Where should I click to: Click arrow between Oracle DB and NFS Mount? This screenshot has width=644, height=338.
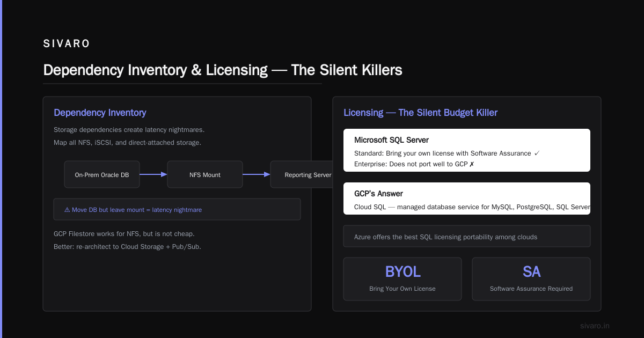(153, 174)
